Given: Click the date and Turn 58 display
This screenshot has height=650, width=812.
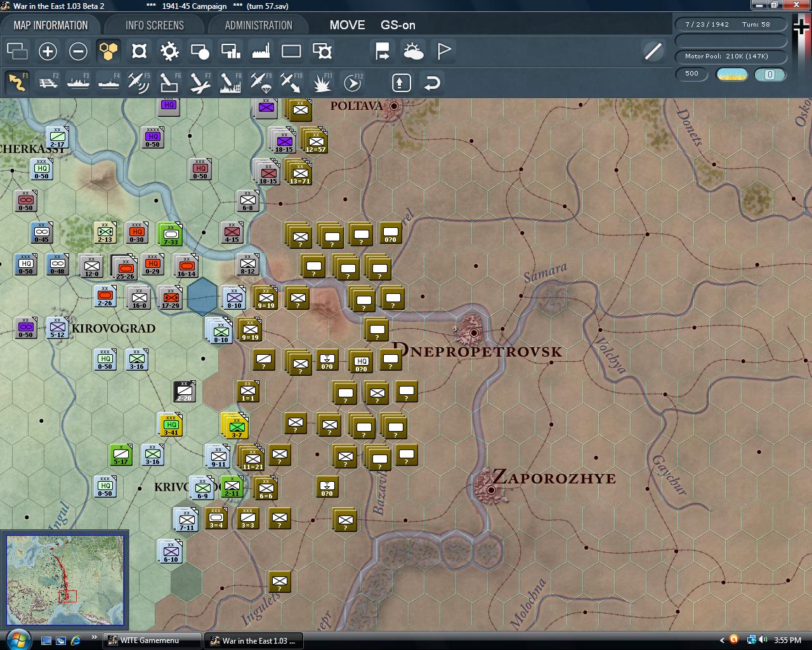Looking at the screenshot, I should pyautogui.click(x=731, y=25).
